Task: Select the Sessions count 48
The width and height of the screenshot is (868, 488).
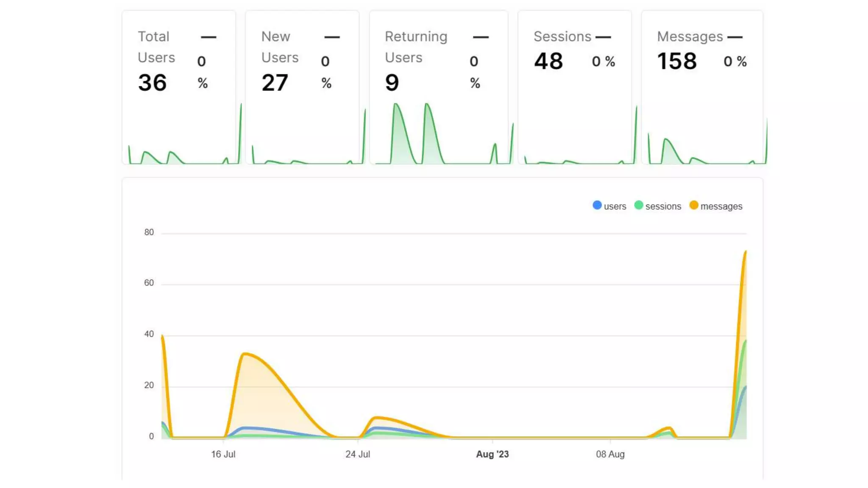Action: tap(548, 61)
